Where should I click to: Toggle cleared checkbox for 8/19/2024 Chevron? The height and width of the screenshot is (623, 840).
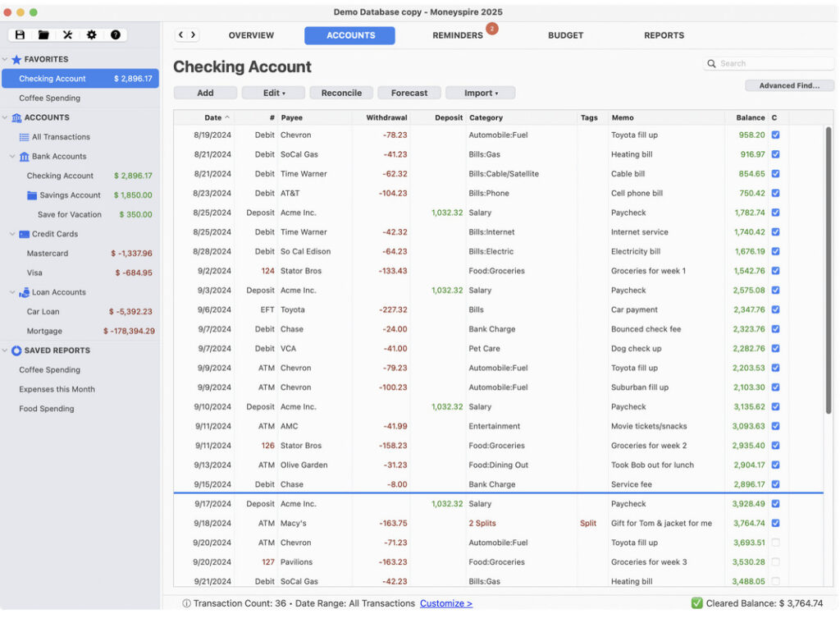coord(775,135)
